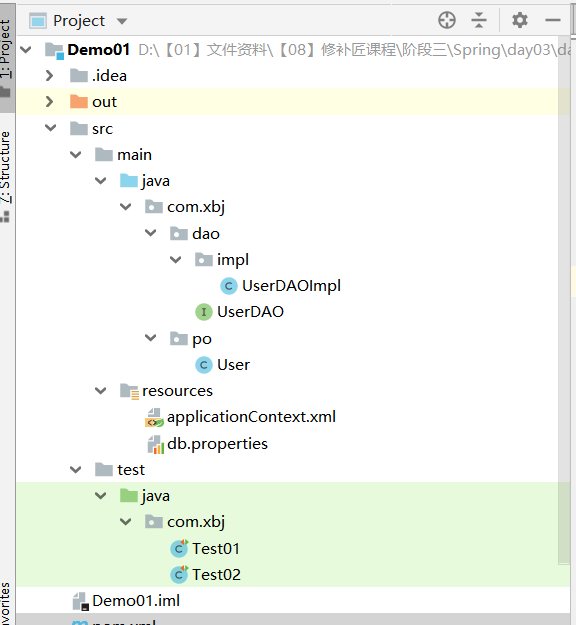Screen dimensions: 576x625
Task: Click the resources root folder icon
Action: 130,391
